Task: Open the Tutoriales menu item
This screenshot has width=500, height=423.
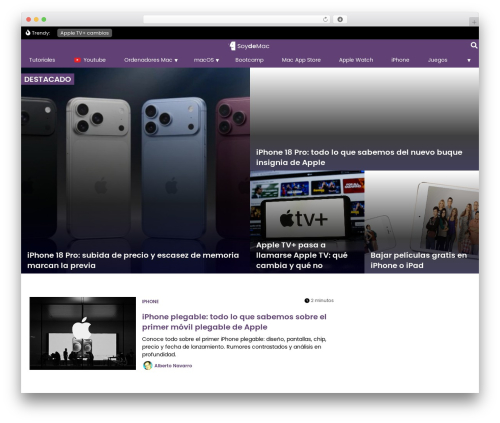Action: [42, 60]
